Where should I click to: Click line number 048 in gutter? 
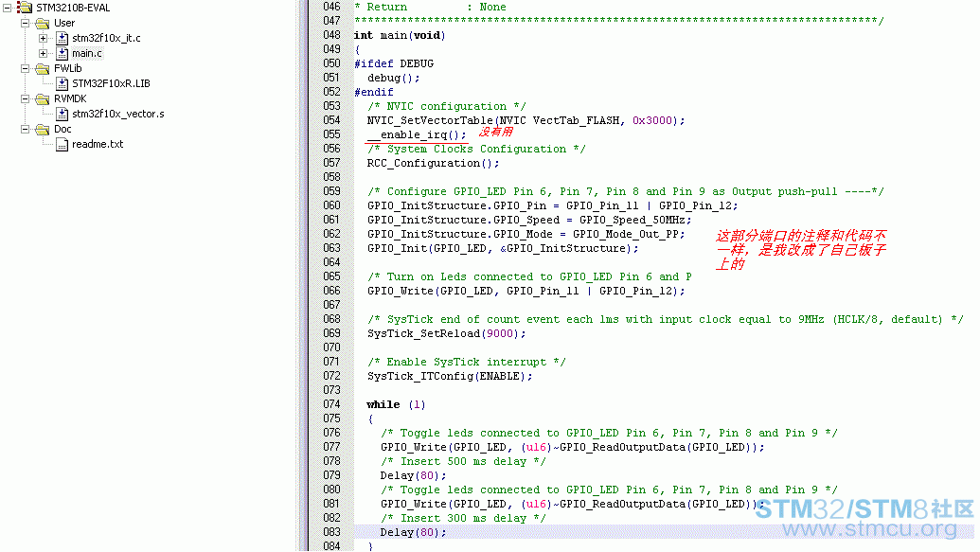pos(332,35)
